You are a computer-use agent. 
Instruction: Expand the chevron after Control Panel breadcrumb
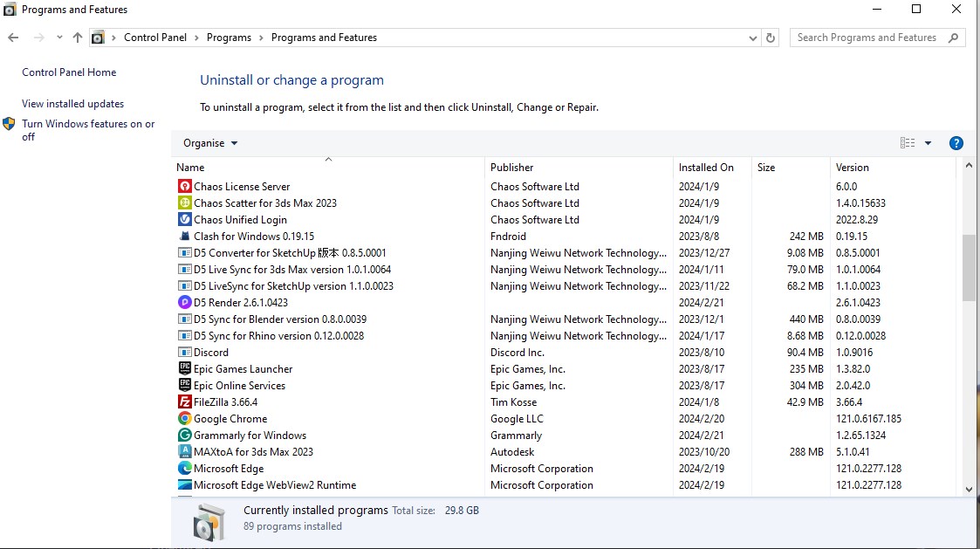click(196, 38)
